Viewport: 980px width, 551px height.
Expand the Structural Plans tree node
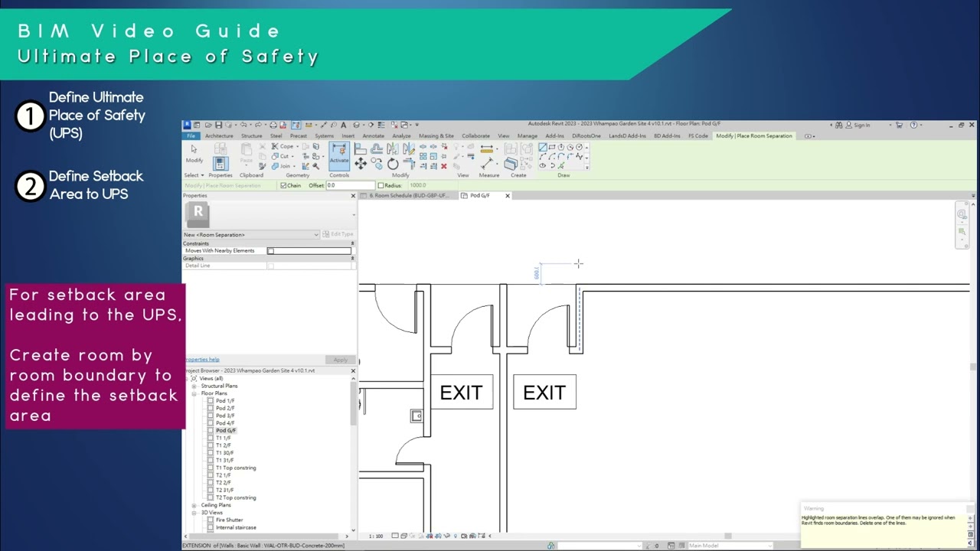pos(194,386)
